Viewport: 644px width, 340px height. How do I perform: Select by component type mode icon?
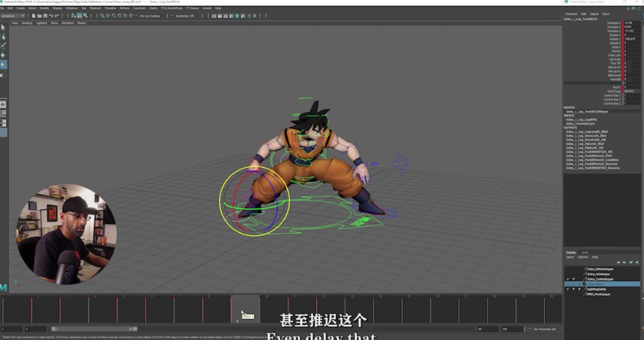click(x=85, y=16)
